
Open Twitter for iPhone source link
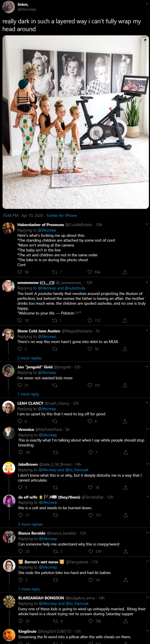click(x=61, y=215)
